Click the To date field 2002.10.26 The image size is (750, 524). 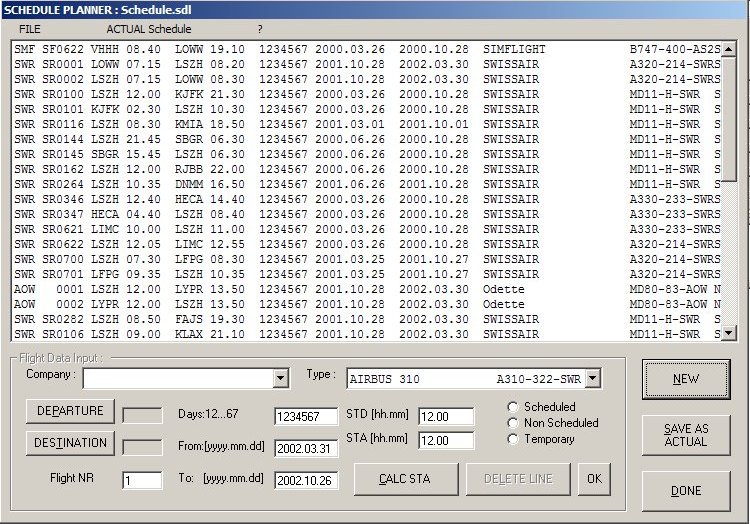(x=306, y=480)
